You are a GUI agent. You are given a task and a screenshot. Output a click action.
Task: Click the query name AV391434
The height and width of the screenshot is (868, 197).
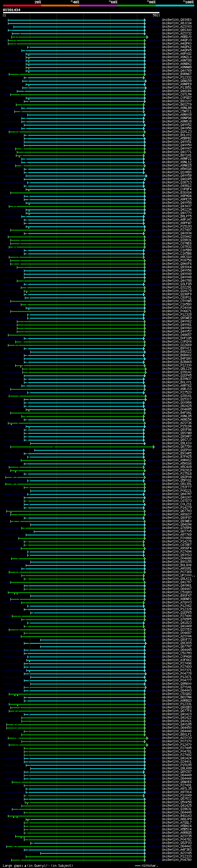coord(11,10)
